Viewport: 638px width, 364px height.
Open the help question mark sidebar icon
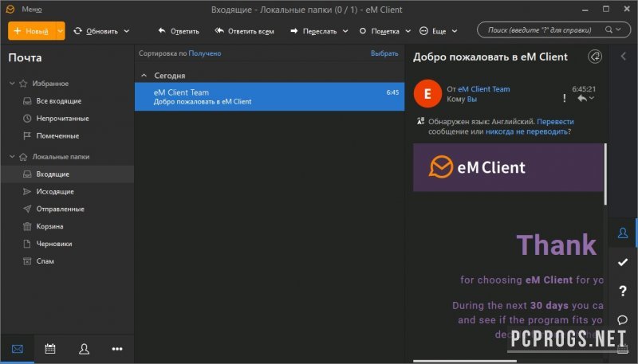623,291
